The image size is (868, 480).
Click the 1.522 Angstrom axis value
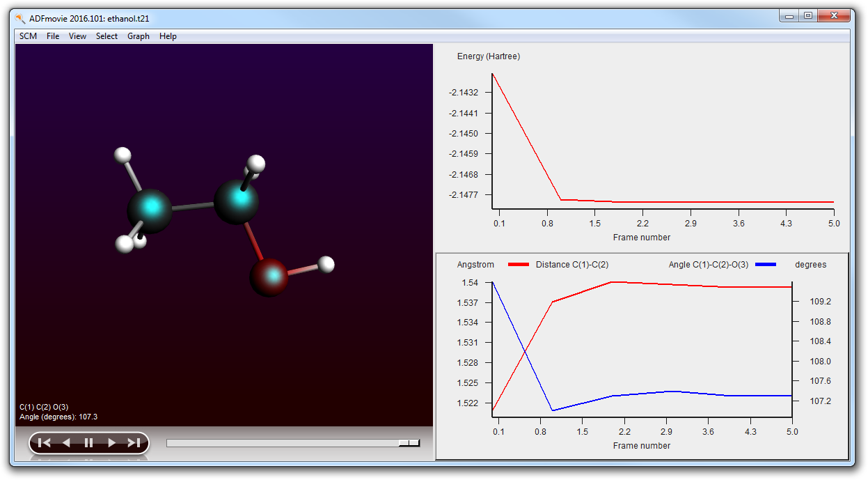467,403
